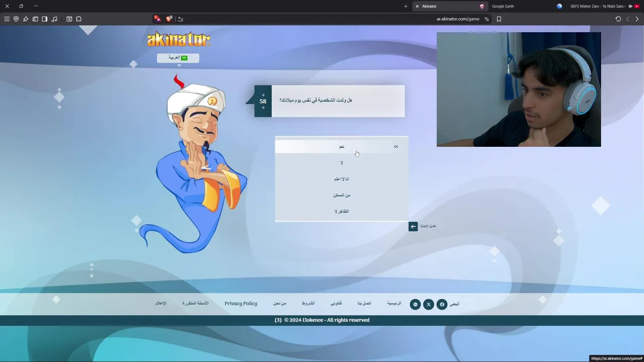Screen dimensions: 644x362
Task: Click the right arrow navigation button
Action: coord(637,19)
